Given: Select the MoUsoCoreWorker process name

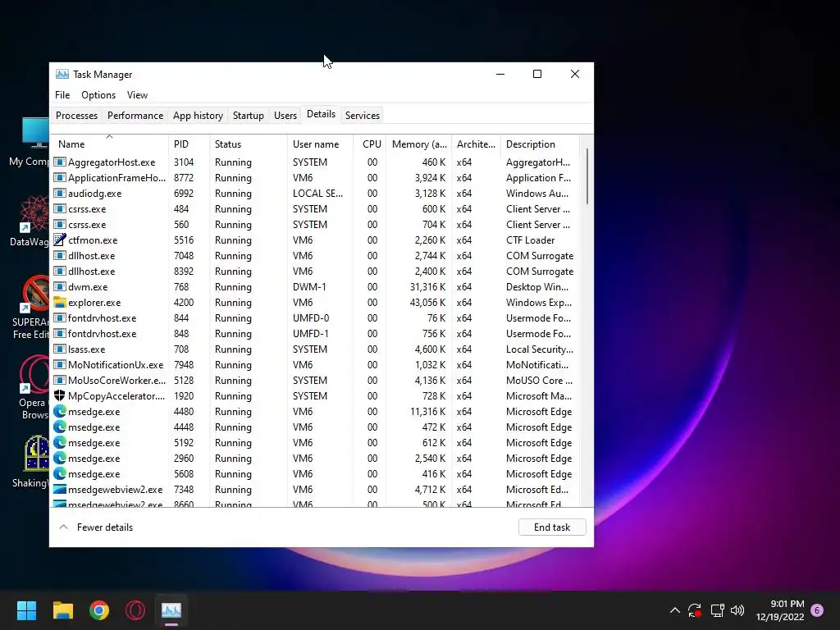Looking at the screenshot, I should click(116, 381).
